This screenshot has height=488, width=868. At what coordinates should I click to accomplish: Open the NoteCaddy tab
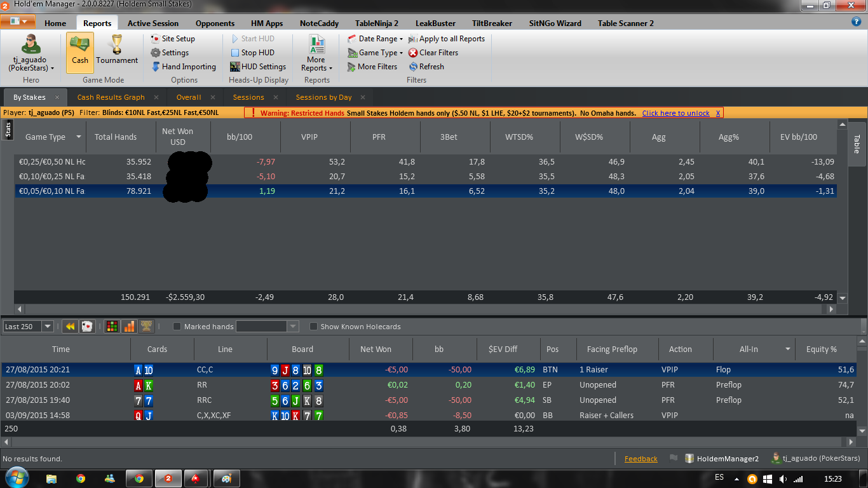click(x=320, y=23)
